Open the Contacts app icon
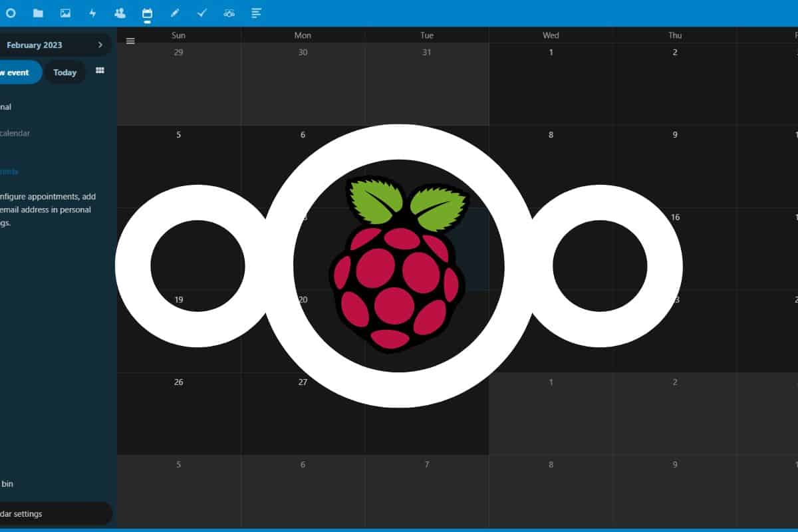 (x=120, y=12)
